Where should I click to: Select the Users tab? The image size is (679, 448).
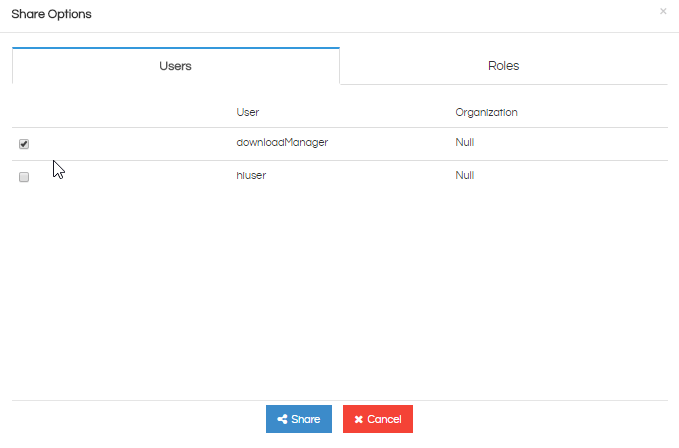tap(175, 66)
